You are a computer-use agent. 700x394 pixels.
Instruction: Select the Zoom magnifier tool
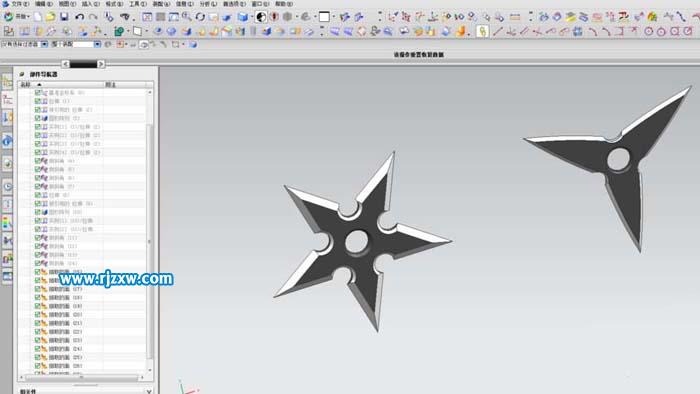(x=187, y=17)
